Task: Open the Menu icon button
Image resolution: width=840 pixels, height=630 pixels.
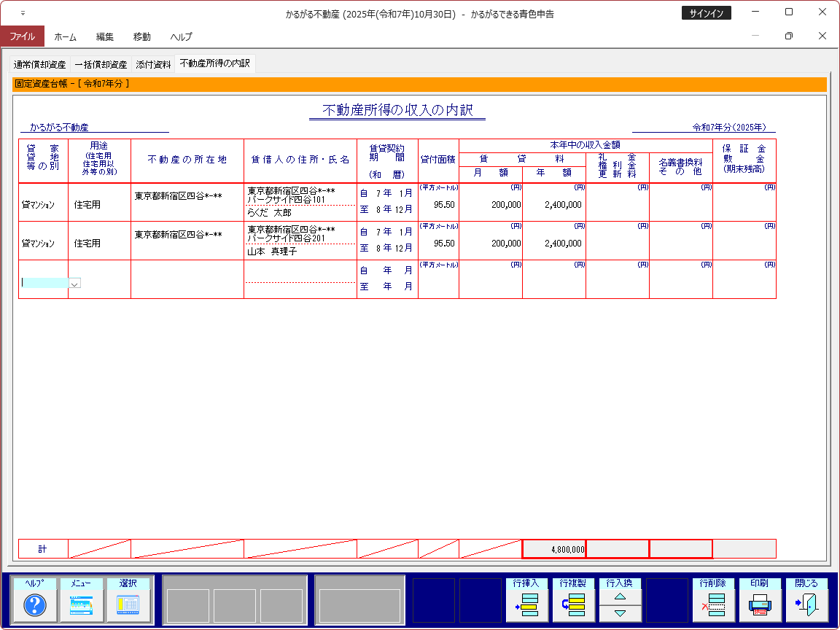Action: point(82,604)
